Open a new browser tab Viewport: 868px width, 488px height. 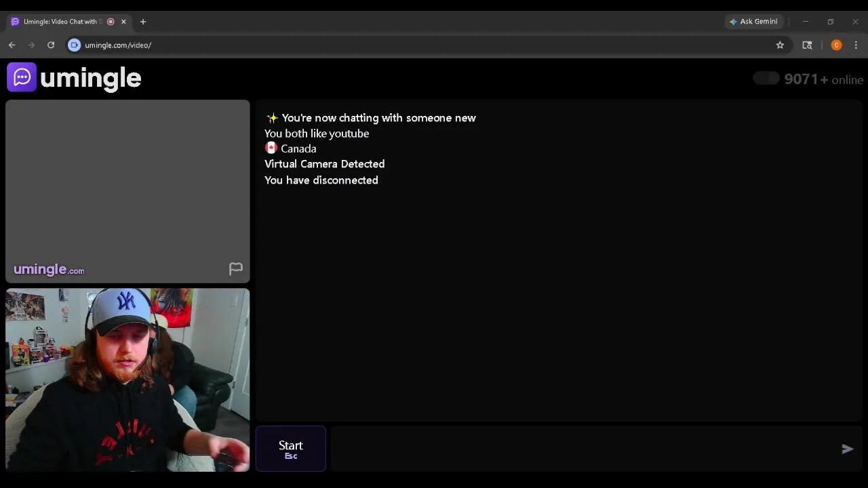coord(143,22)
